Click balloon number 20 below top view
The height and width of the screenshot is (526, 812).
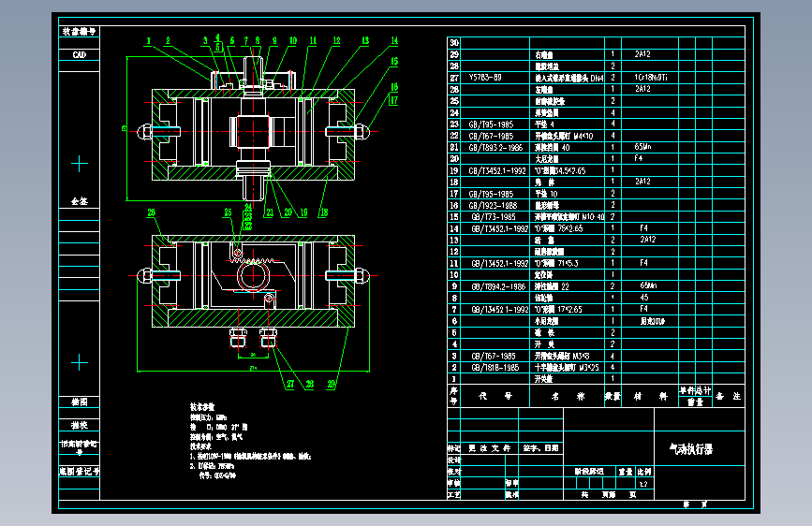click(288, 212)
